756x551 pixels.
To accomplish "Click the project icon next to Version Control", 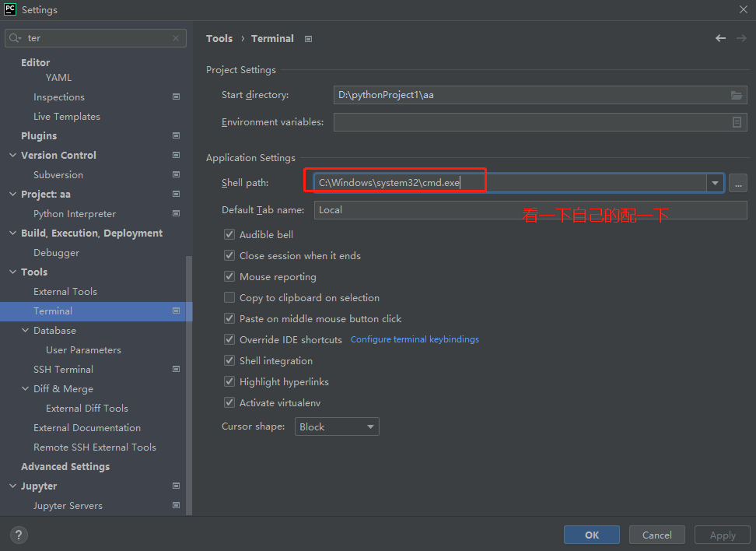I will [x=176, y=155].
